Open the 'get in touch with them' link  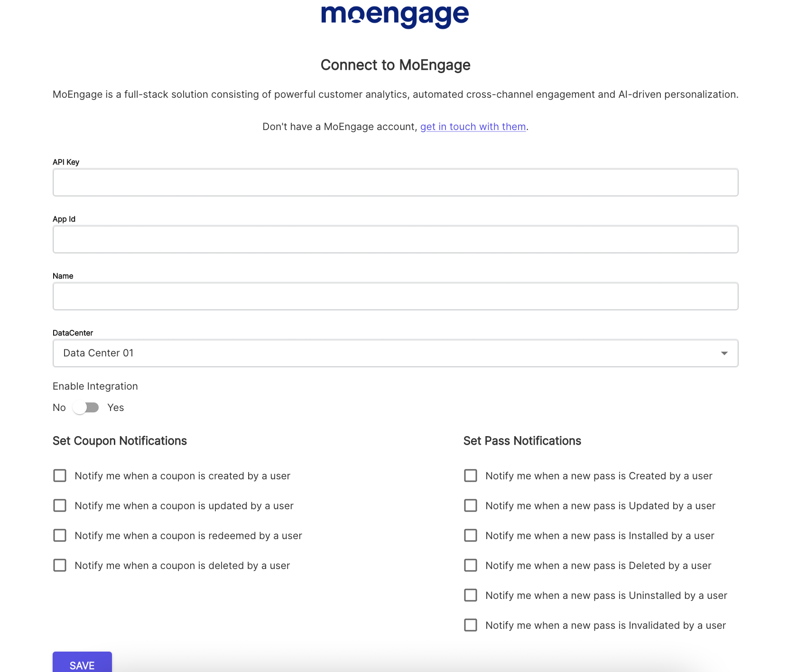(x=473, y=127)
